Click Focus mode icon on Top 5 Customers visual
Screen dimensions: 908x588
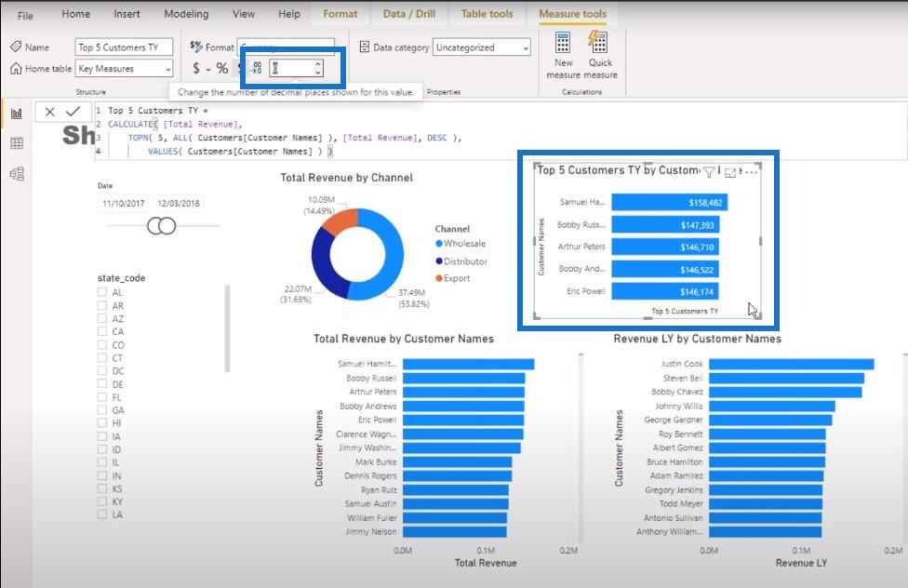(730, 172)
